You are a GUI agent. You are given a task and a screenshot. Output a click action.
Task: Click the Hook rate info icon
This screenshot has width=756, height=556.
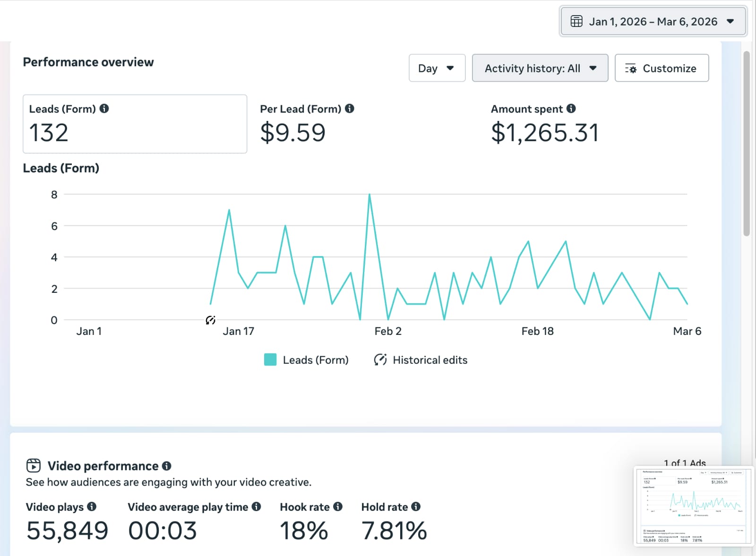pos(338,506)
